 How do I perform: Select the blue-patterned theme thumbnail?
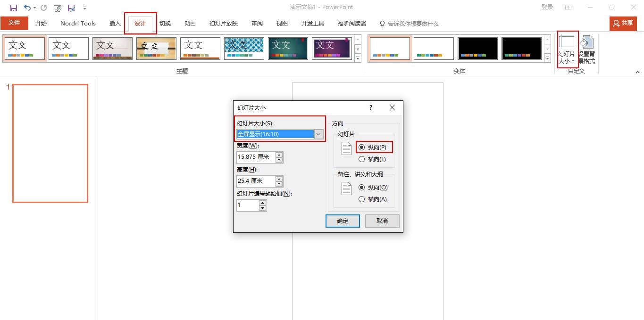coord(243,48)
